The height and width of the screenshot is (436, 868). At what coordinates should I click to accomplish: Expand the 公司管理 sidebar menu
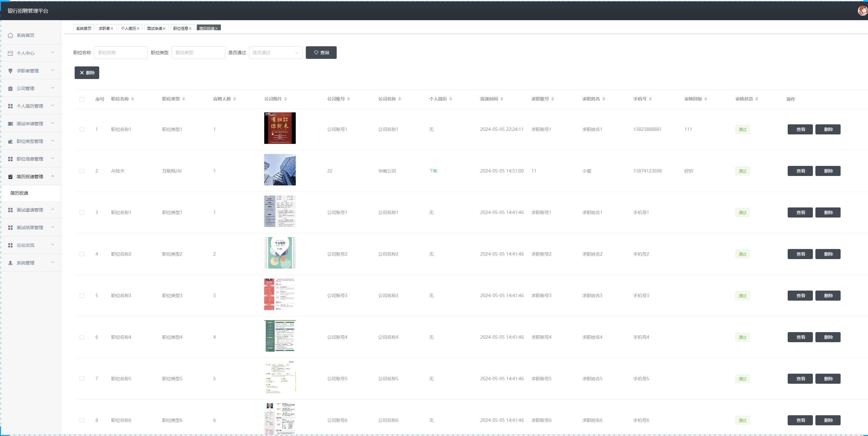[x=53, y=88]
